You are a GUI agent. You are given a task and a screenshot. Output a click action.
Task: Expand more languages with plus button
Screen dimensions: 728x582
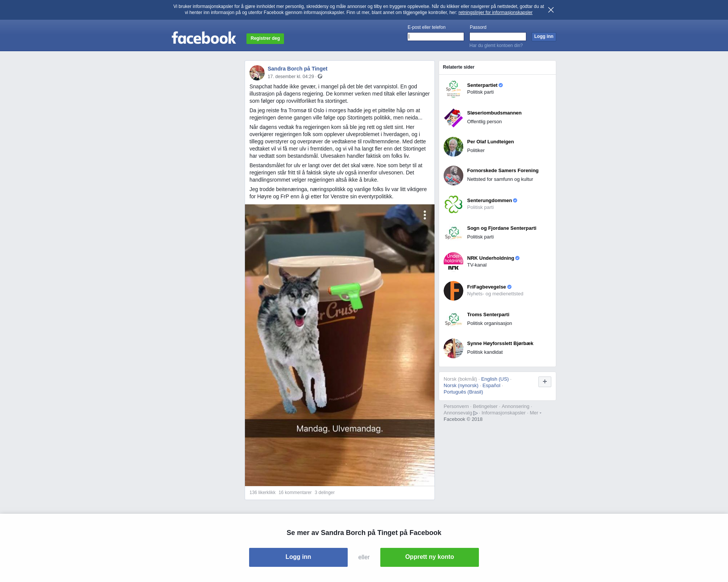[x=545, y=382]
